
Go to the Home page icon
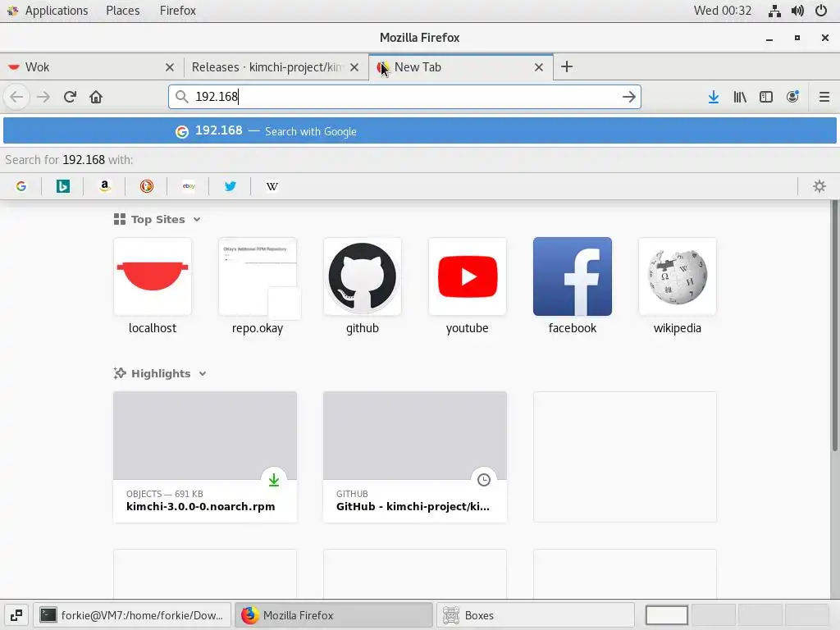pos(96,97)
